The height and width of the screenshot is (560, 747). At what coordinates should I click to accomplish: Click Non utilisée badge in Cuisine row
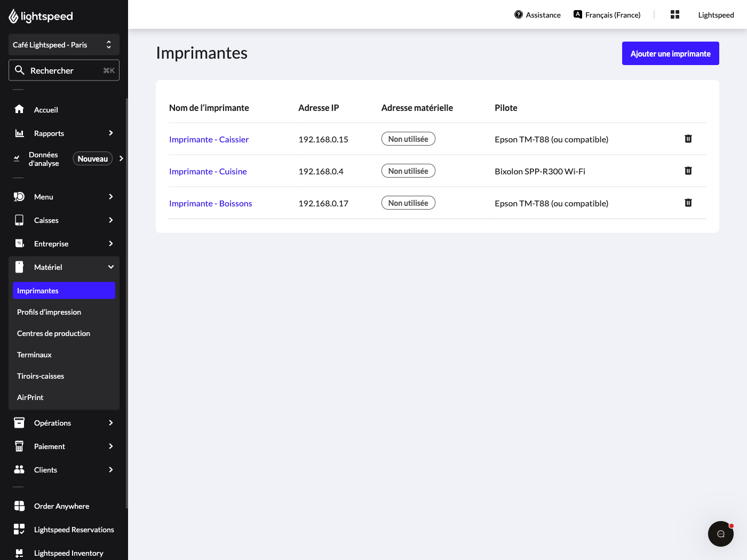[408, 171]
